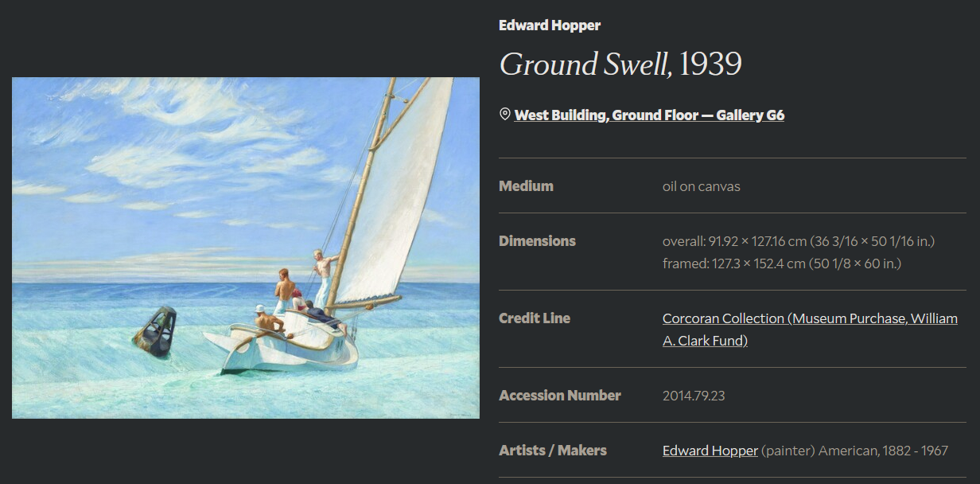Click the location pin icon
This screenshot has height=484, width=980.
(x=504, y=115)
